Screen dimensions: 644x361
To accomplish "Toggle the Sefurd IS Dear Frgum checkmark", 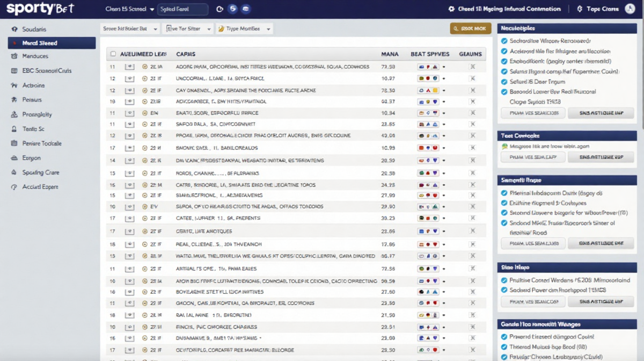I will (x=504, y=82).
